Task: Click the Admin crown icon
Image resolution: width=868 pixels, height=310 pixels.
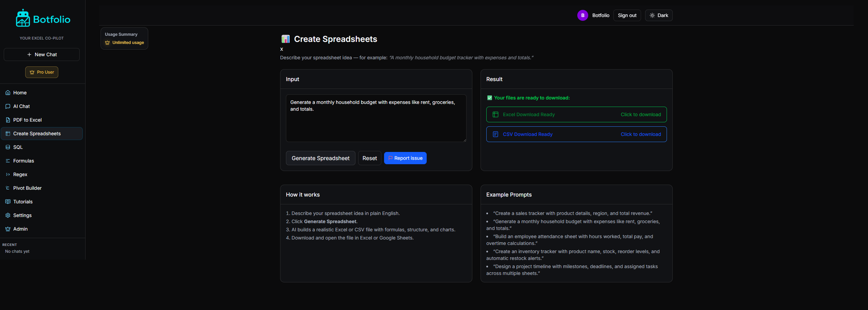Action: 8,229
